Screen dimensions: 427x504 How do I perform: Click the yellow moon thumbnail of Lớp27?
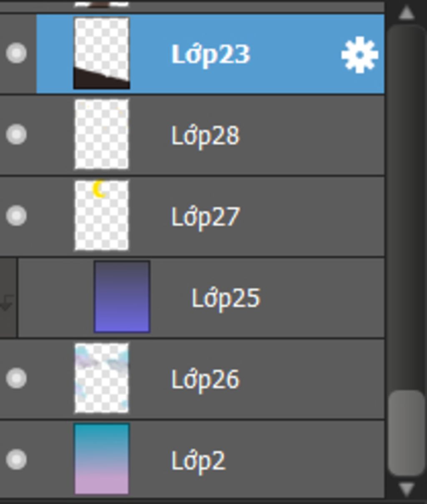(102, 216)
